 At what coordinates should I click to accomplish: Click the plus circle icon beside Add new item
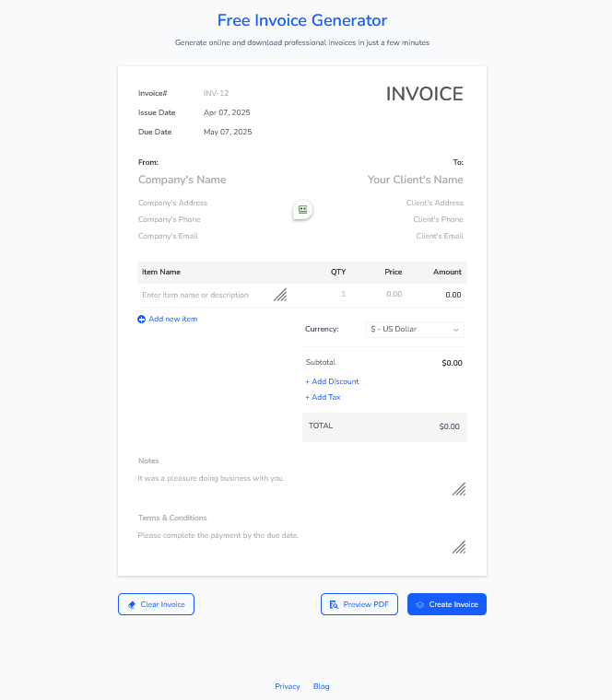[x=141, y=320]
